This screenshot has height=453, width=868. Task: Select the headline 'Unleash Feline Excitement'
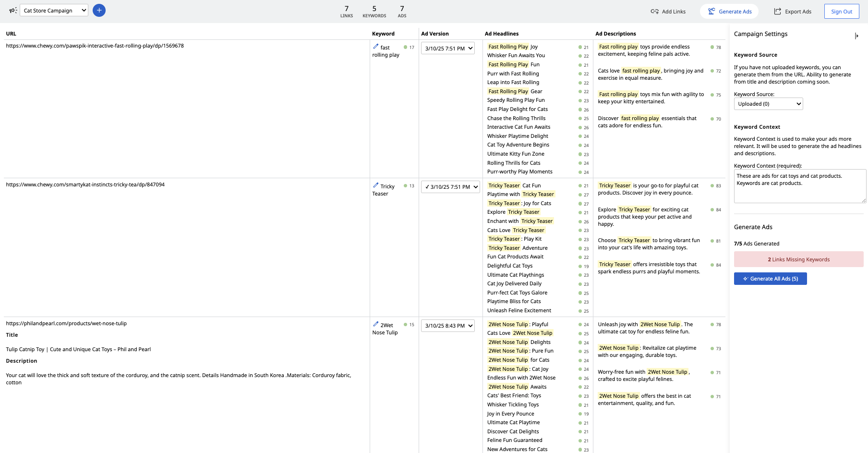519,311
